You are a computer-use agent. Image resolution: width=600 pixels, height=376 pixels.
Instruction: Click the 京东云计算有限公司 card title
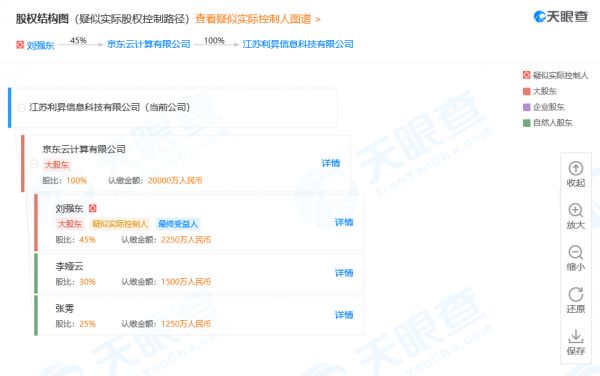[x=84, y=149]
